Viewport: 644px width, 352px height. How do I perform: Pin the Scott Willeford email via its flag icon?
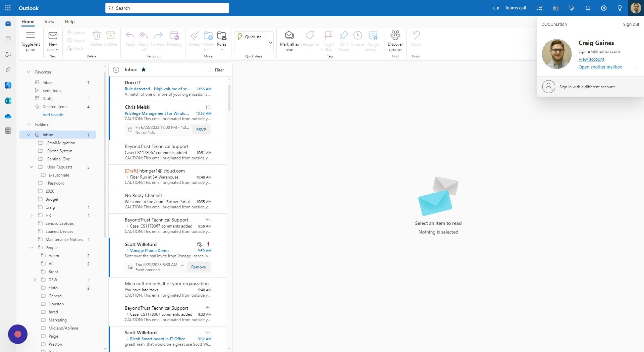pos(208,245)
